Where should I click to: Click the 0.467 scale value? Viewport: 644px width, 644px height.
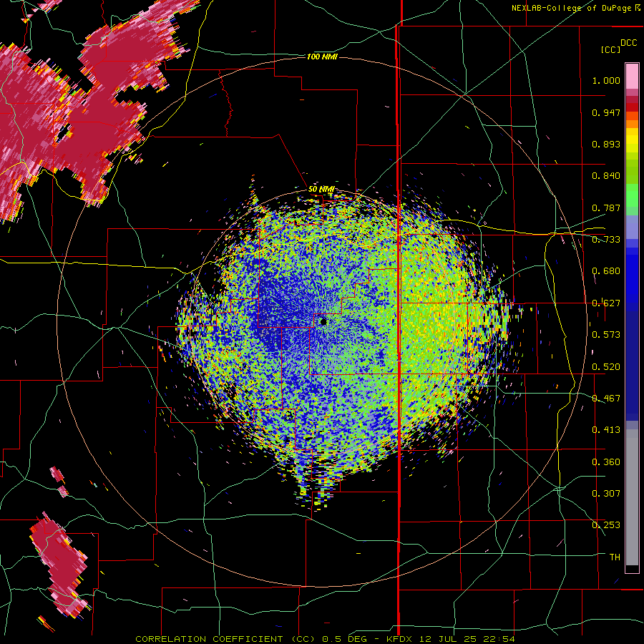pos(606,399)
